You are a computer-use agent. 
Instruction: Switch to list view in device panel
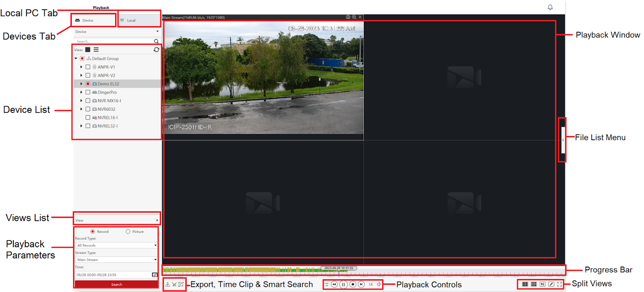96,50
